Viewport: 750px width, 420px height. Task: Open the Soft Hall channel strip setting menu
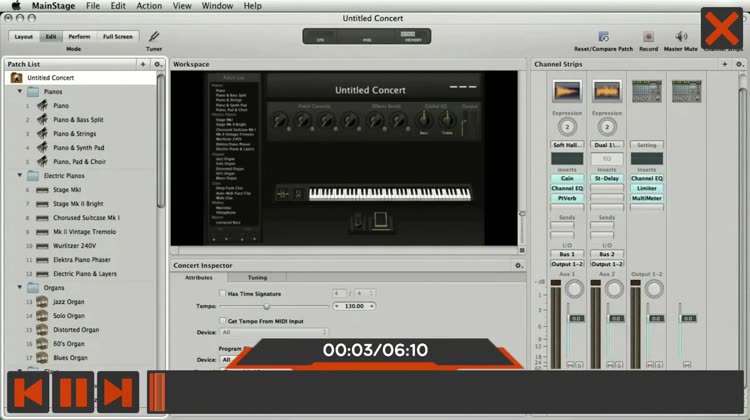pos(567,145)
